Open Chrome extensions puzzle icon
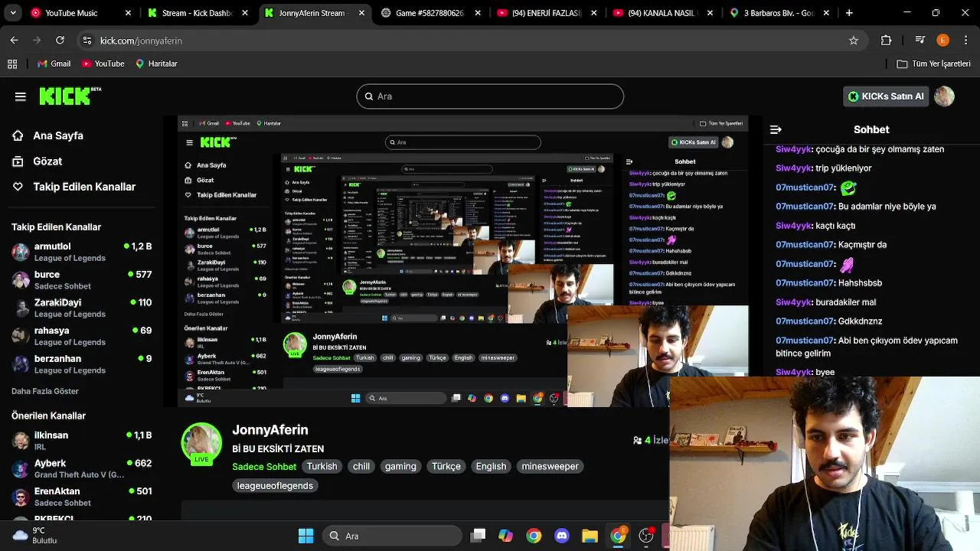This screenshot has height=551, width=980. tap(887, 41)
